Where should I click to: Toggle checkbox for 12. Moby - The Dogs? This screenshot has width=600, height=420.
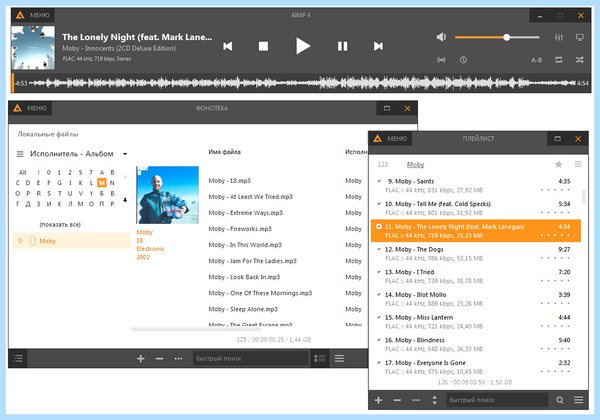(379, 249)
